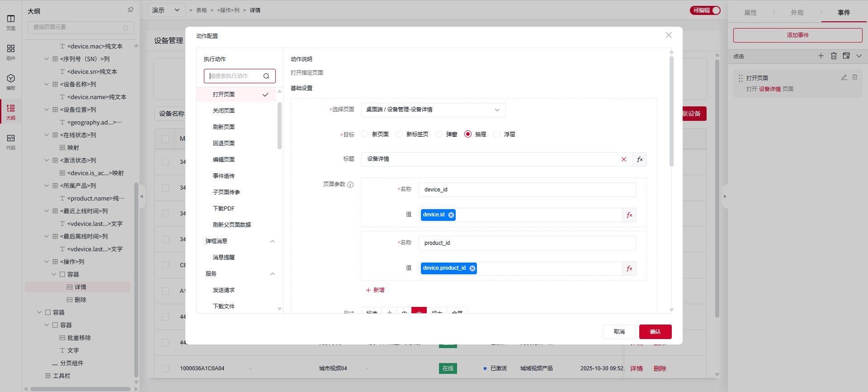The height and width of the screenshot is (392, 868).
Task: Click 新增 to add a page parameter
Action: click(375, 290)
